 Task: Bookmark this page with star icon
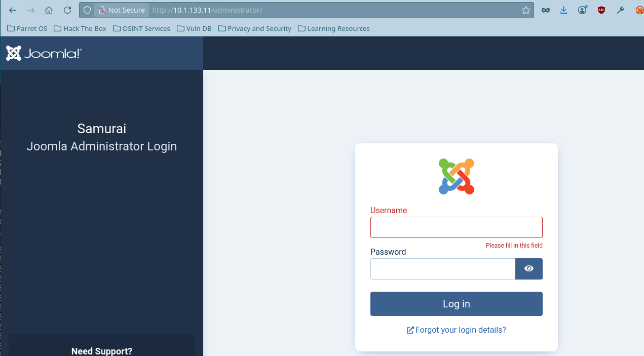(526, 10)
